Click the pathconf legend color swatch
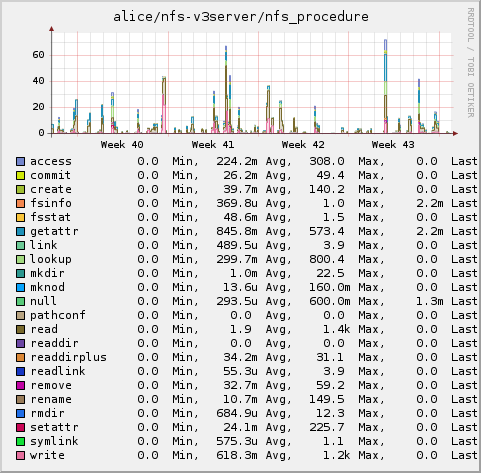This screenshot has height=473, width=481. 20,316
